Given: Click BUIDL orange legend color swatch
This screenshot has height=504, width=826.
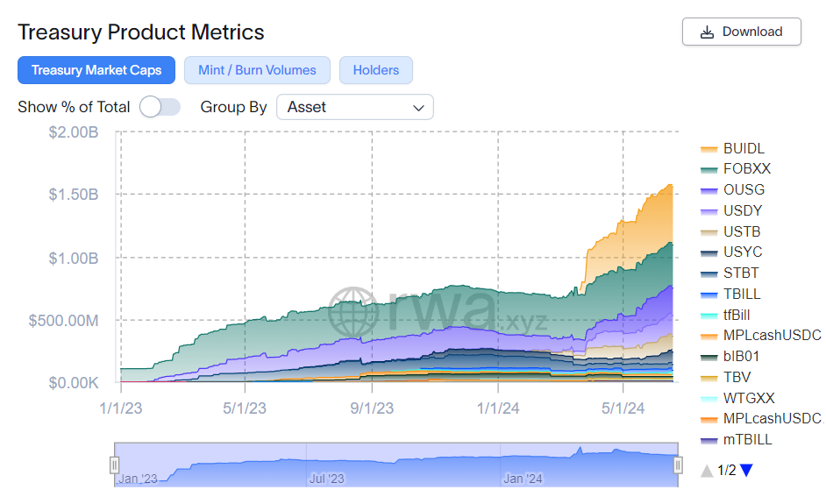Looking at the screenshot, I should (709, 149).
